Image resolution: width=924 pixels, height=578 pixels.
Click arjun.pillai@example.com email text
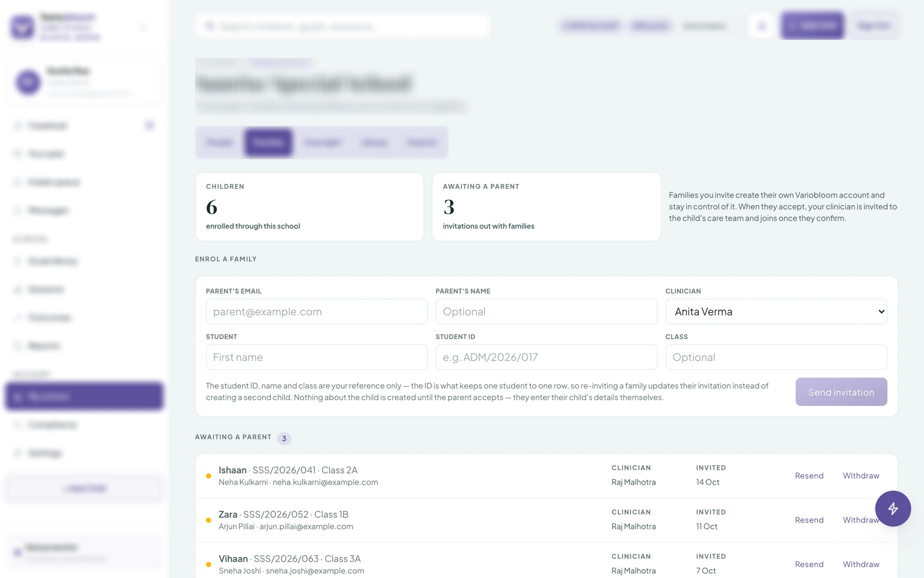pos(306,526)
